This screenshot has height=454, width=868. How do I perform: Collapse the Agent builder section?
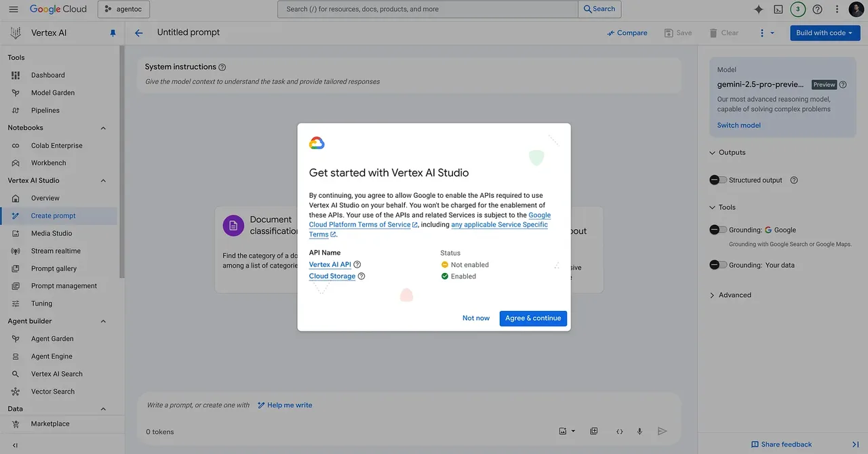[x=103, y=321]
